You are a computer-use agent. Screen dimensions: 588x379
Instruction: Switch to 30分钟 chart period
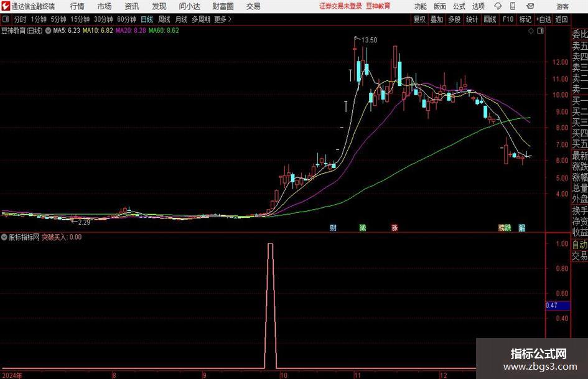(103, 19)
